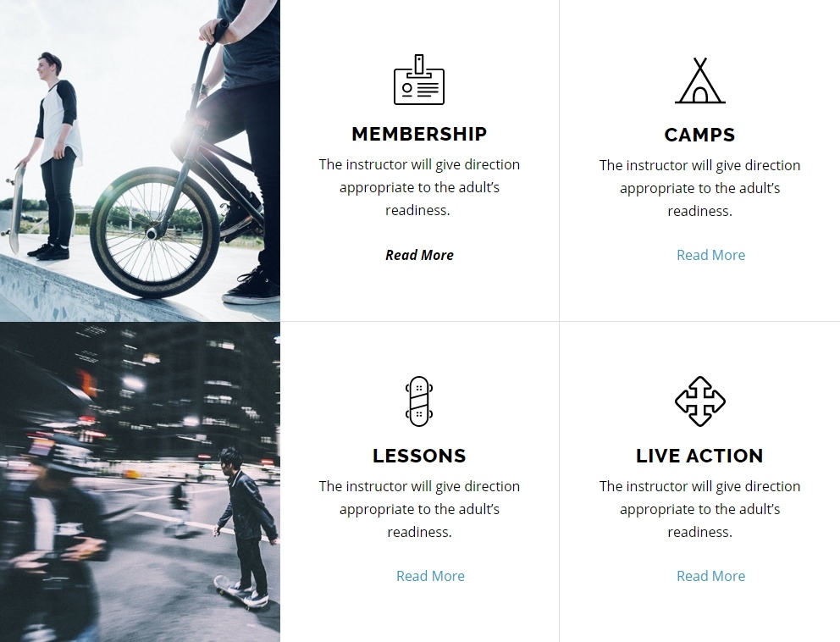
Task: Select the LESSONS heading
Action: pyautogui.click(x=419, y=456)
